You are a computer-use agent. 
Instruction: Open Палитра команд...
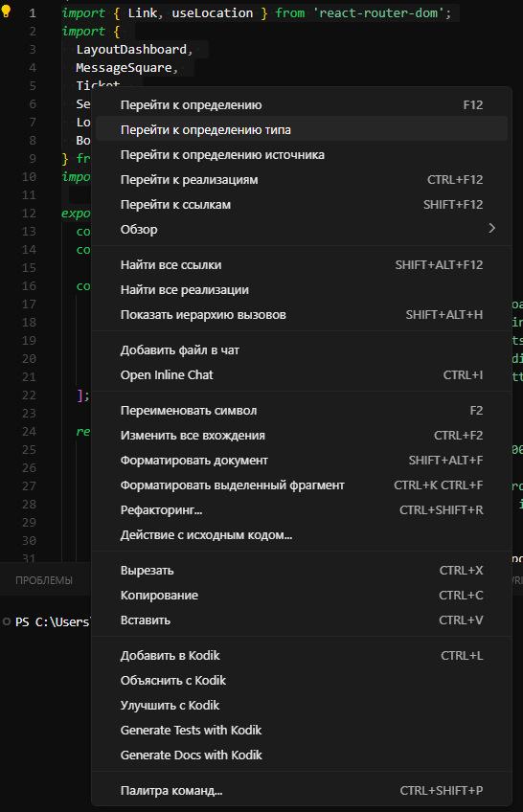(x=302, y=791)
